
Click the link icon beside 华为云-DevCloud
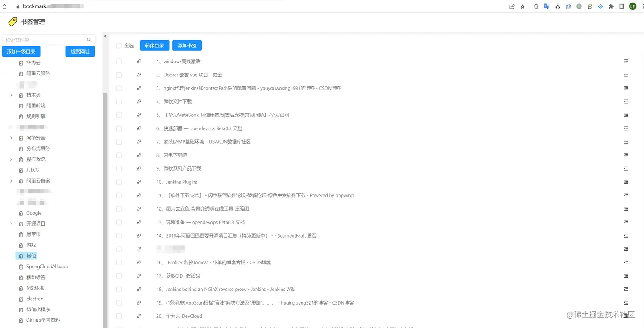coord(139,316)
